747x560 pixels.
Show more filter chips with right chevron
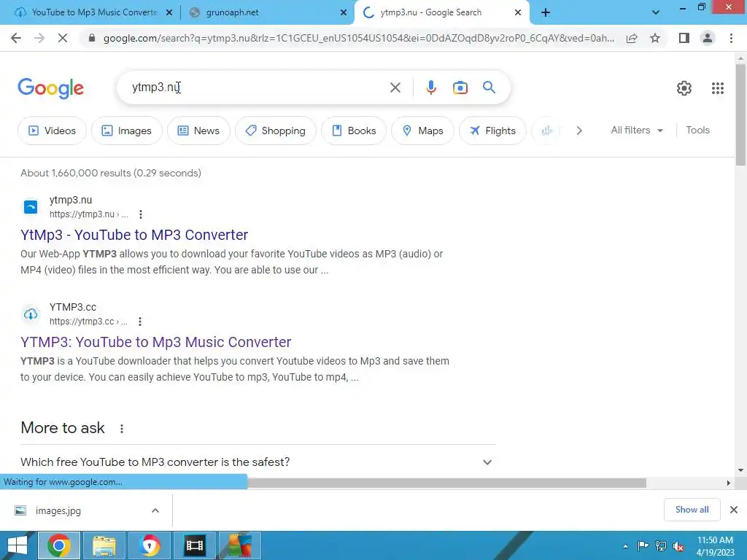578,131
